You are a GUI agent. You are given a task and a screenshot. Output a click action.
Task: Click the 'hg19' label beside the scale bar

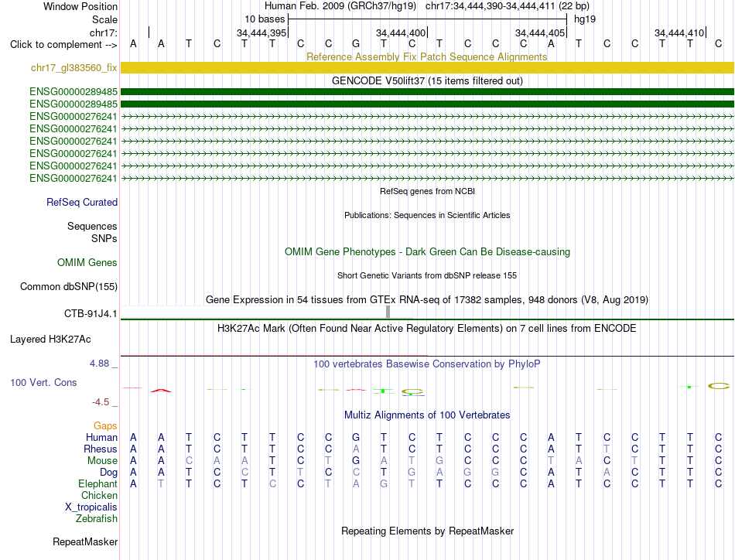pos(585,19)
